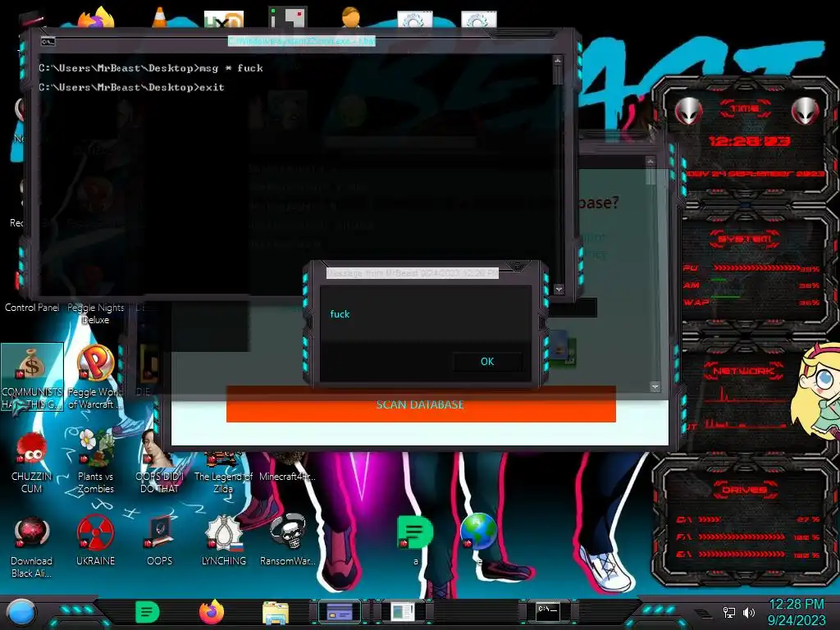Click the scan window scrollbar up arrow
840x630 pixels.
point(650,162)
